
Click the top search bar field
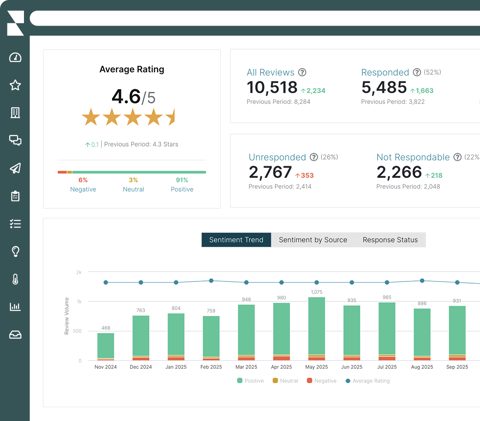pyautogui.click(x=255, y=18)
